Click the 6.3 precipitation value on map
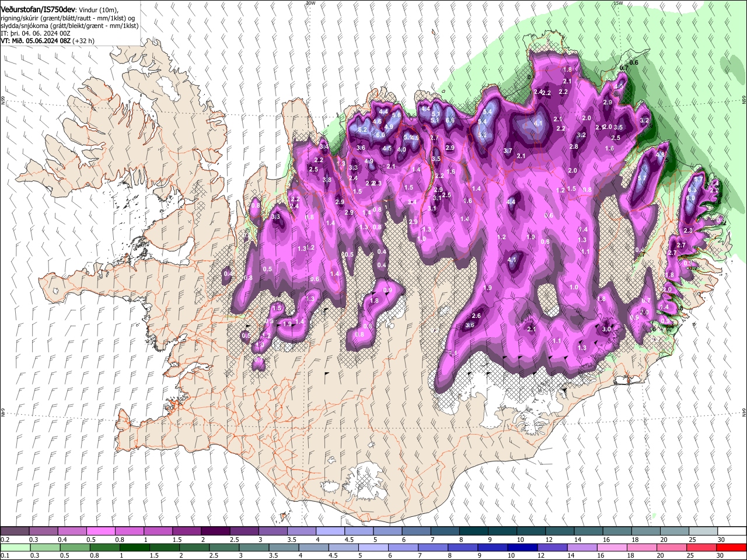This screenshot has height=560, width=747. [692, 190]
